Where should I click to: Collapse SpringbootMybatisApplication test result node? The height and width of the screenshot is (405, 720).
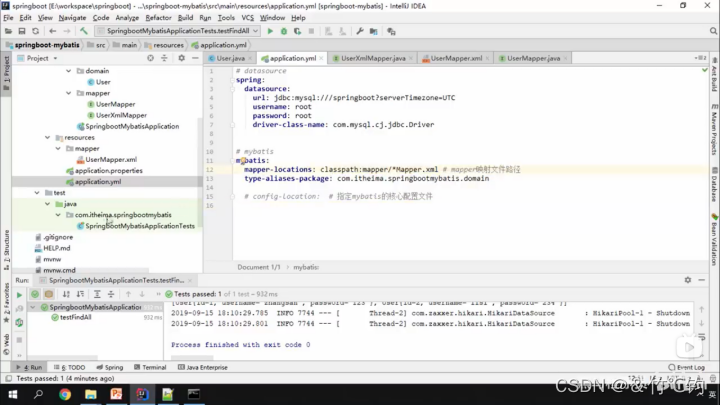point(33,307)
